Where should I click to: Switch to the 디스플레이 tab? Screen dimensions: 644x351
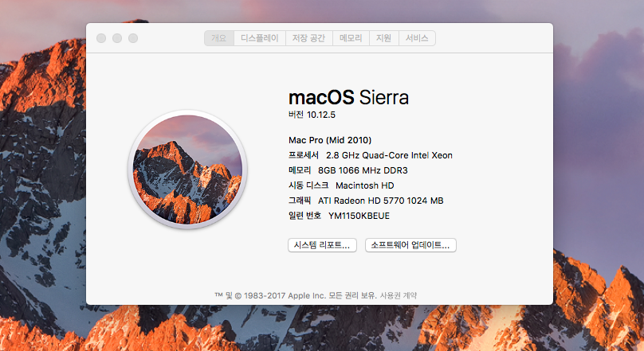(260, 38)
